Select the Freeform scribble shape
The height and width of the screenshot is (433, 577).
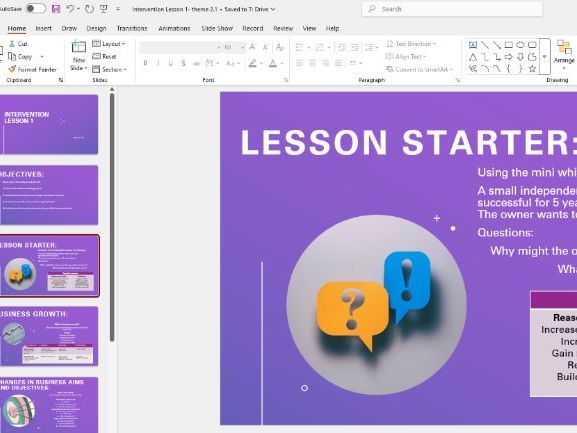click(x=473, y=69)
